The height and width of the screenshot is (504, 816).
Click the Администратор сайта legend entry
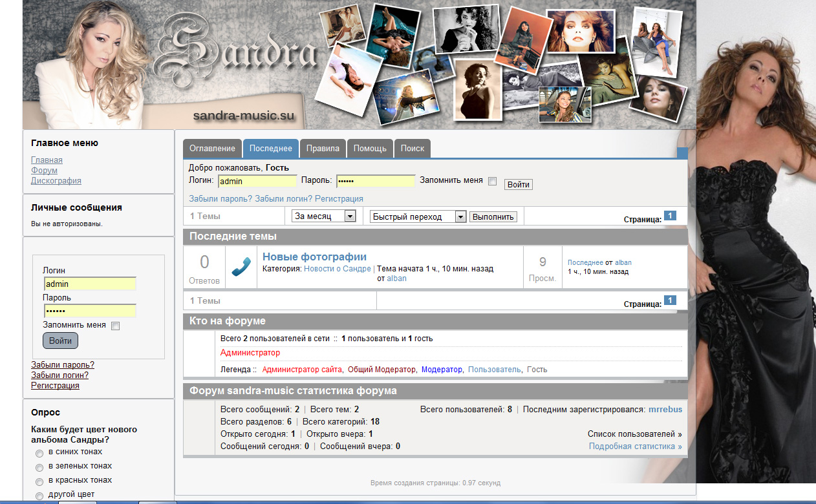302,370
